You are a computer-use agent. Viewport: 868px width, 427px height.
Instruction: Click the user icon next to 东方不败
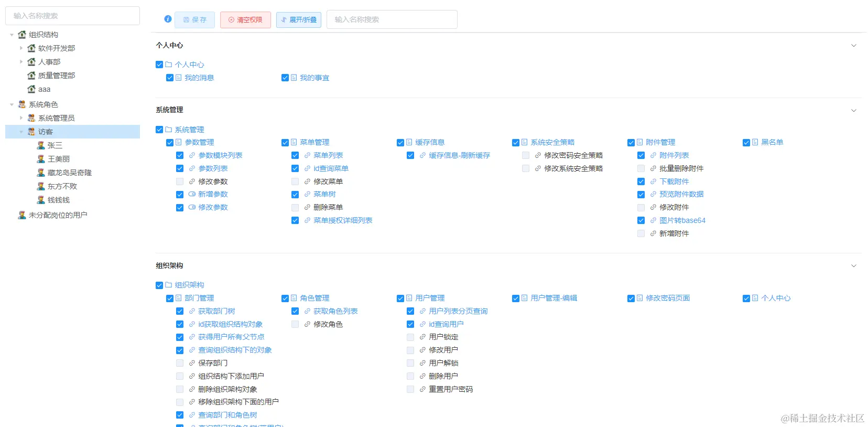[x=41, y=186]
